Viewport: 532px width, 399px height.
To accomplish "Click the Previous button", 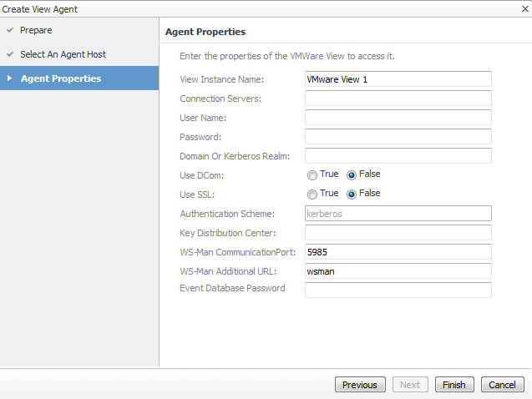I will pyautogui.click(x=360, y=385).
